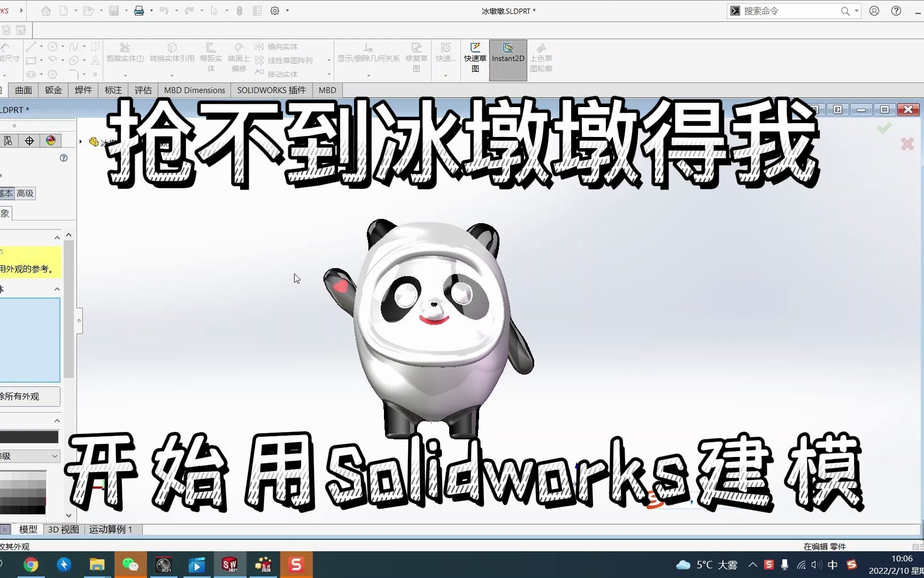
Task: Collapse the yellow message section
Action: 57,238
